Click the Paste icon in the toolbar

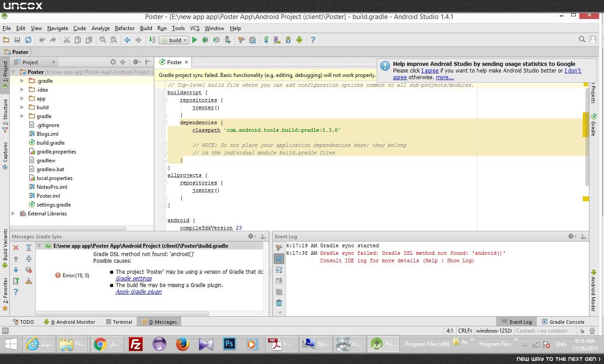tap(89, 40)
